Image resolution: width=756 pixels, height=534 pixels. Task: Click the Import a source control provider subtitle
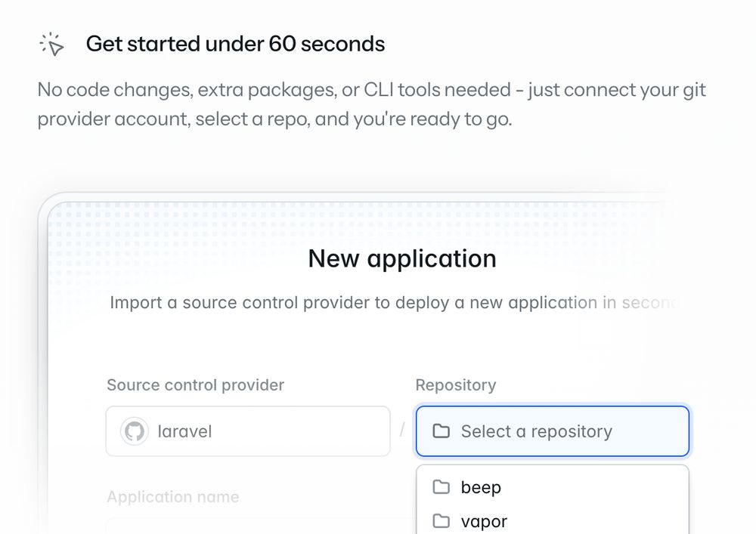click(395, 303)
